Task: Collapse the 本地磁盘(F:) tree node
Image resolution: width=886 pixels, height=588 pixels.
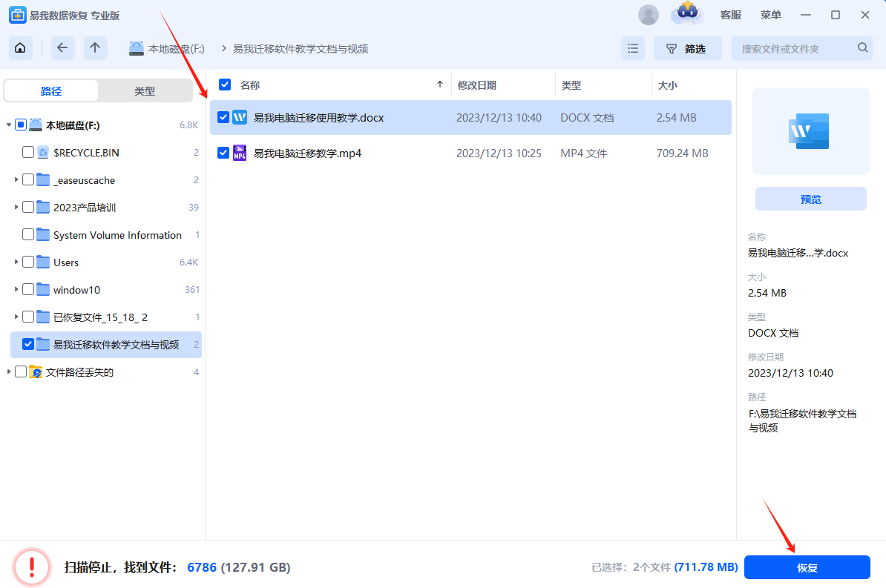Action: tap(9, 125)
